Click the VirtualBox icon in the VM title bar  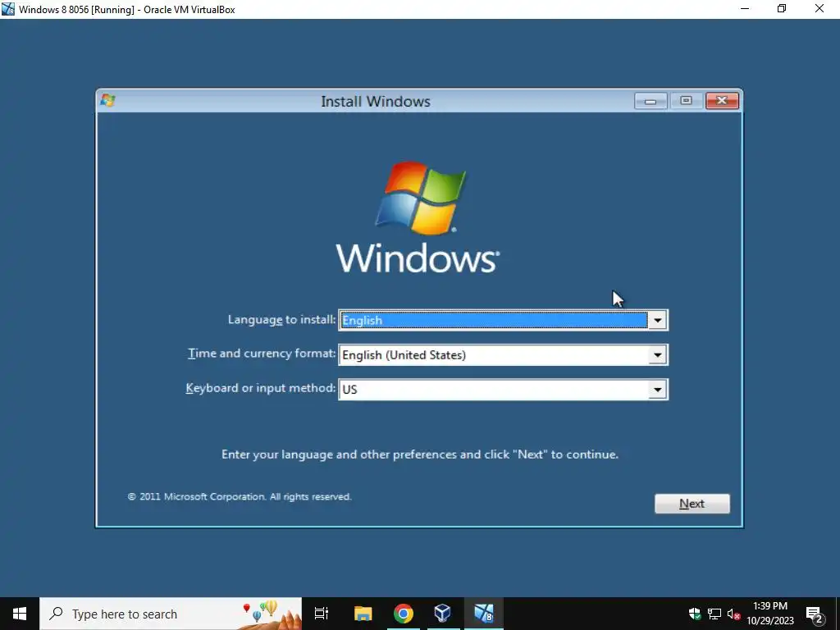[x=8, y=9]
